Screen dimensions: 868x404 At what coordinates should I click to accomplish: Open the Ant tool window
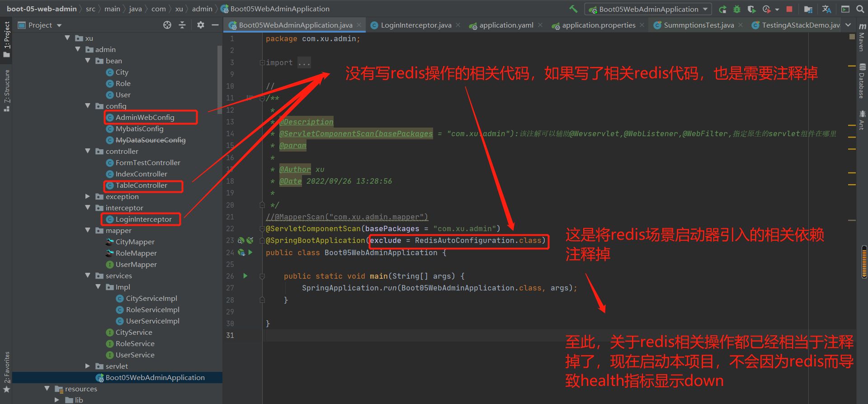coord(862,120)
